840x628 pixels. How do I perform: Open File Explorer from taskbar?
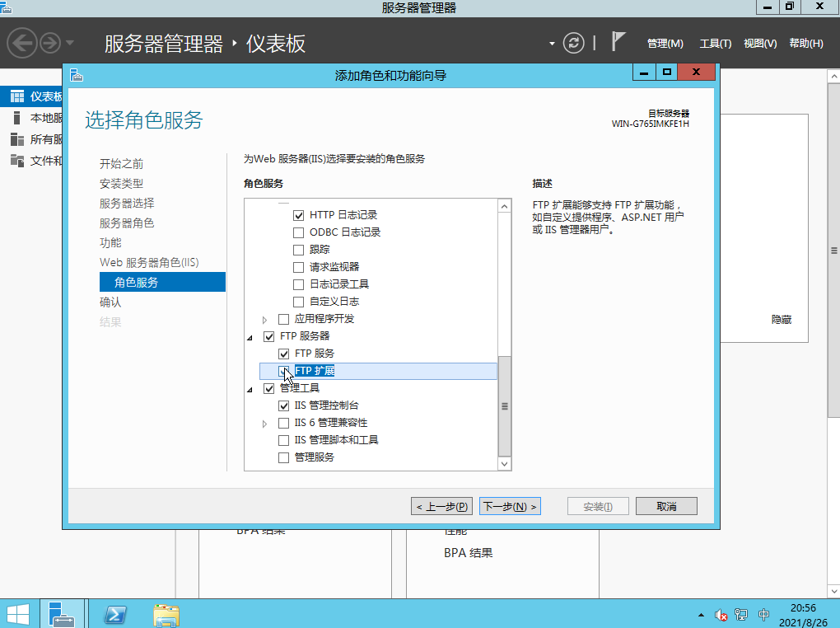(x=166, y=615)
